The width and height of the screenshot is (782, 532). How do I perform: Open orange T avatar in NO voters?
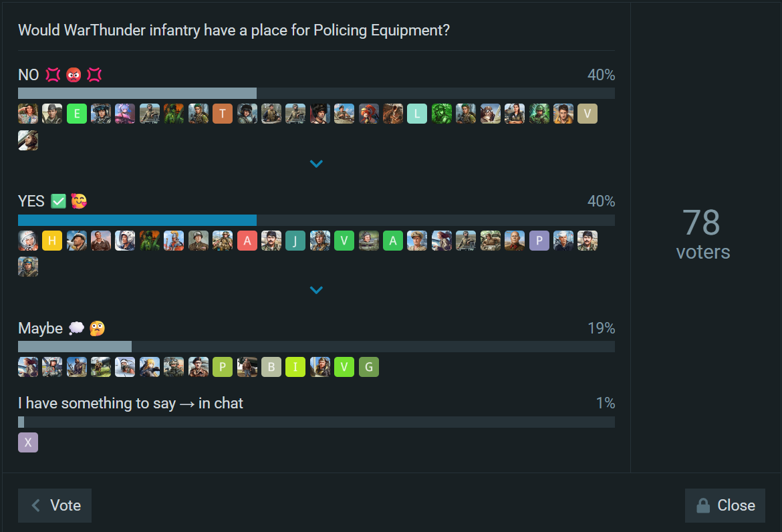(x=223, y=114)
